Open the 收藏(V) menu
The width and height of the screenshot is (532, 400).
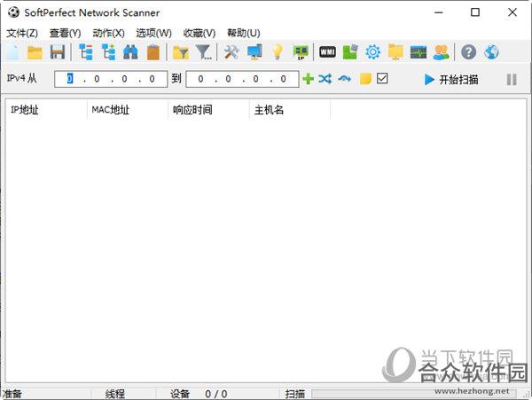199,33
